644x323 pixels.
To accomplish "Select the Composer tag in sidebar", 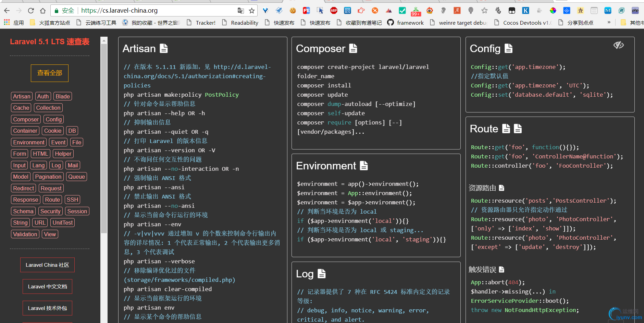I will click(x=26, y=119).
